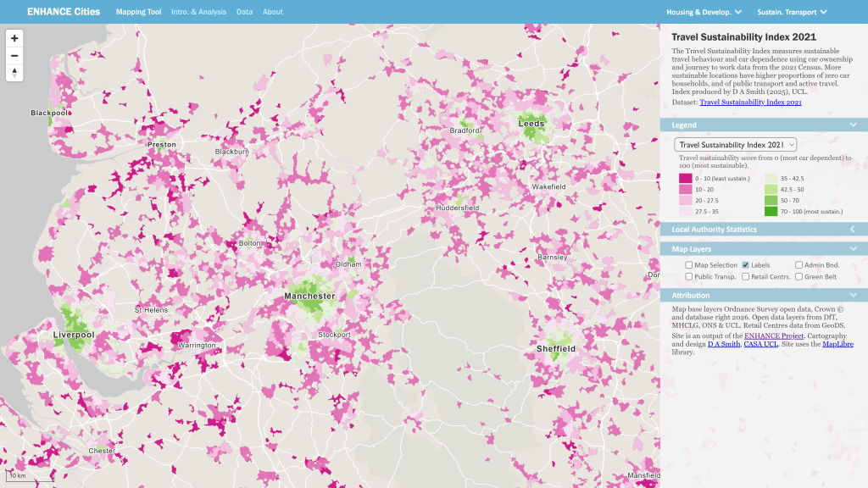This screenshot has height=488, width=868.
Task: Click the Sheffield label on the map
Action: pyautogui.click(x=556, y=348)
